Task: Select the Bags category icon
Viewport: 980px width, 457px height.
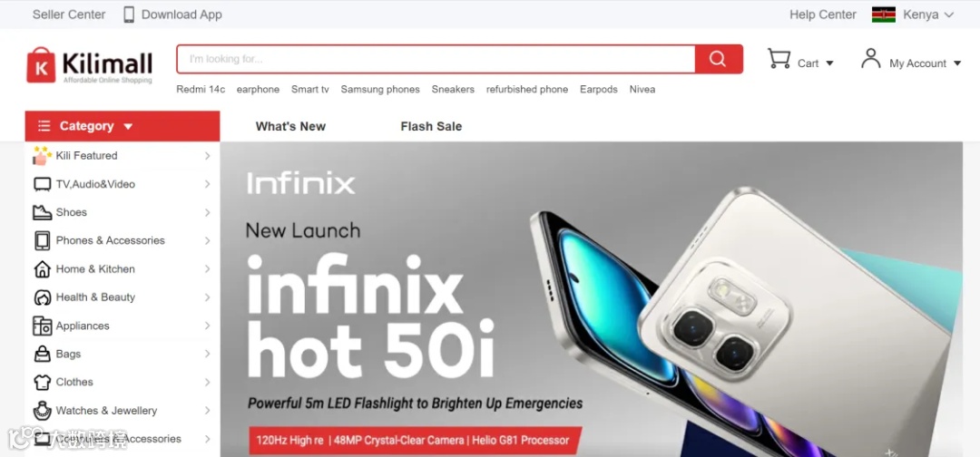Action: (x=42, y=354)
